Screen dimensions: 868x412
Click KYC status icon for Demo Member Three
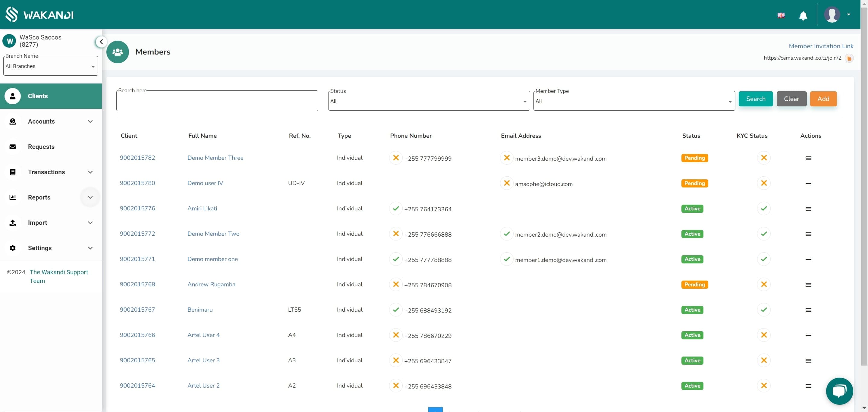[x=763, y=158]
